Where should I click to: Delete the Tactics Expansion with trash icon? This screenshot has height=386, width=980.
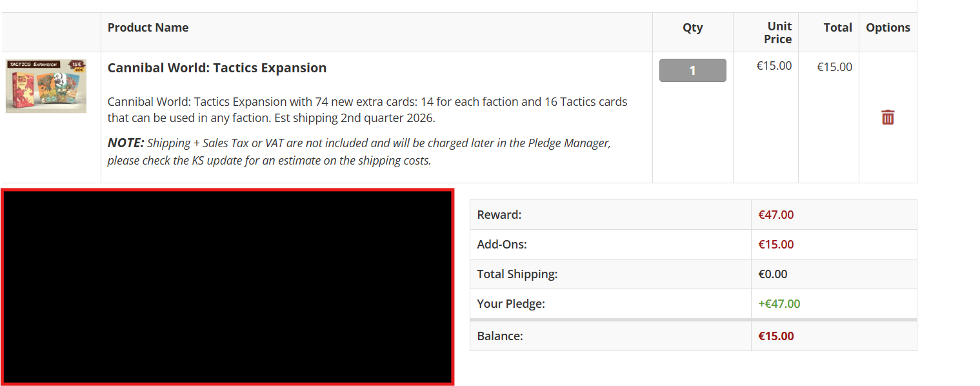click(888, 117)
